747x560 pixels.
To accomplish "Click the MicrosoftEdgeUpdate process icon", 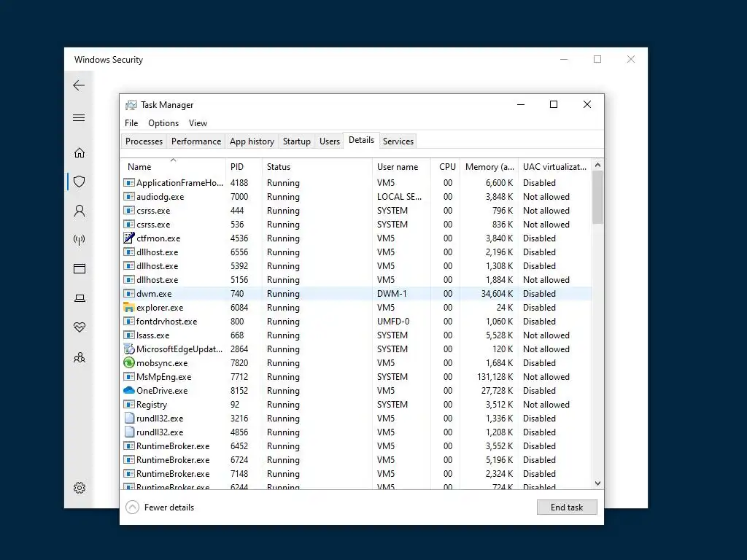I will [128, 349].
